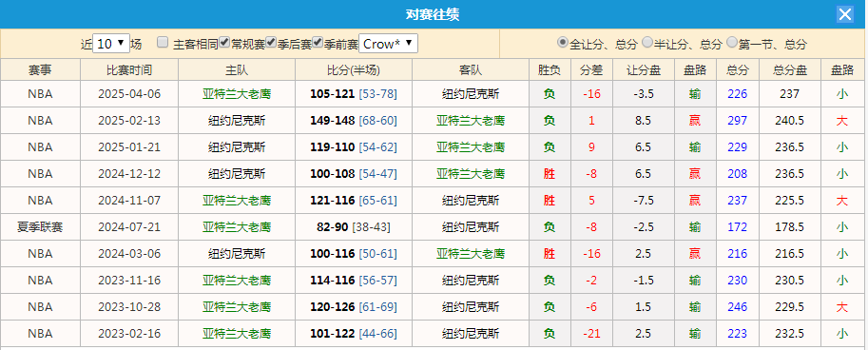The height and width of the screenshot is (350, 868).
Task: Open 纽约尼克斯 away team on 2025-04-06 row
Action: pyautogui.click(x=471, y=94)
